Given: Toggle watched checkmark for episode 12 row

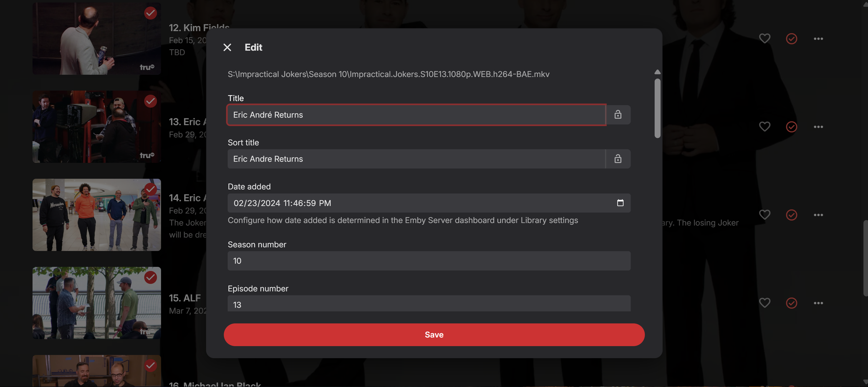Looking at the screenshot, I should (x=792, y=39).
